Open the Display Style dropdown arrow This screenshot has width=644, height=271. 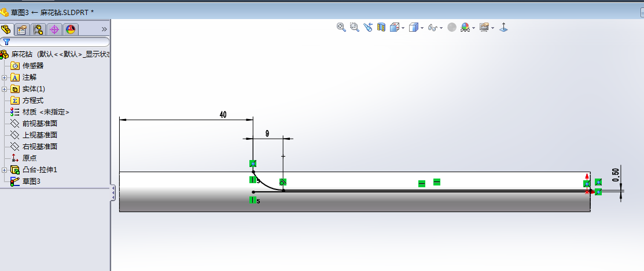tap(422, 28)
